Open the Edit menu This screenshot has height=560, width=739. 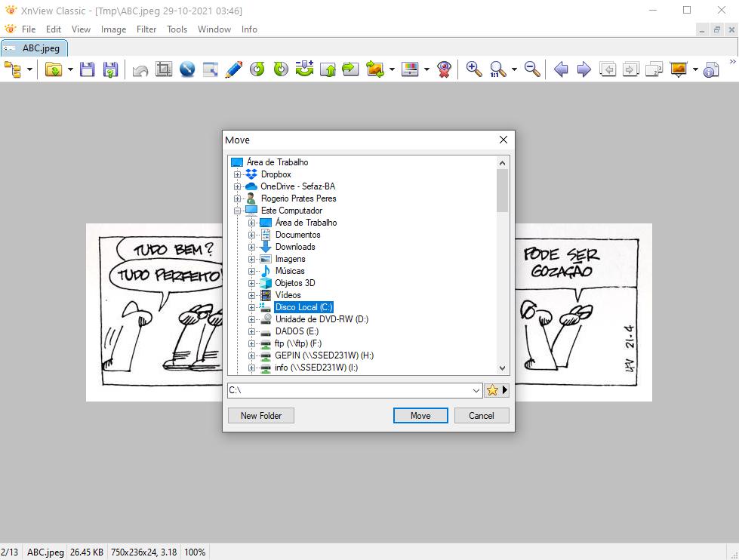(54, 29)
